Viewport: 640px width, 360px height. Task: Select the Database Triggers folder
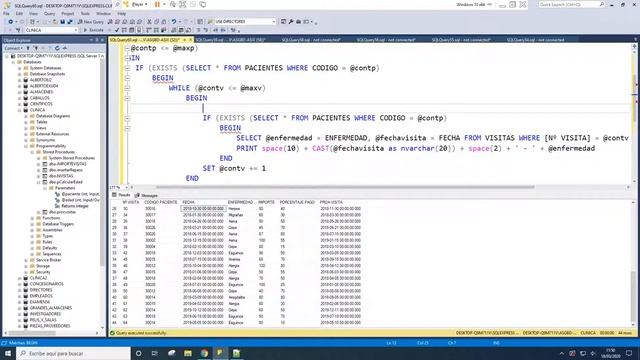click(58, 224)
